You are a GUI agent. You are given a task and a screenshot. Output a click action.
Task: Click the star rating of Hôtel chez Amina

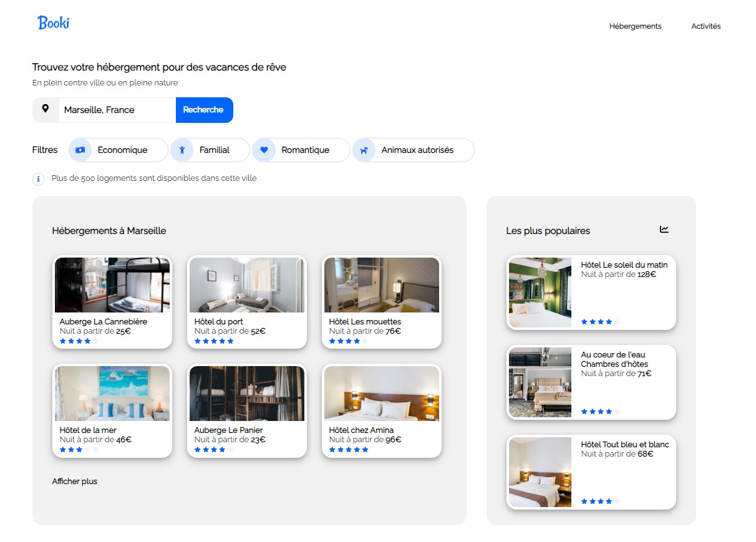pyautogui.click(x=349, y=450)
